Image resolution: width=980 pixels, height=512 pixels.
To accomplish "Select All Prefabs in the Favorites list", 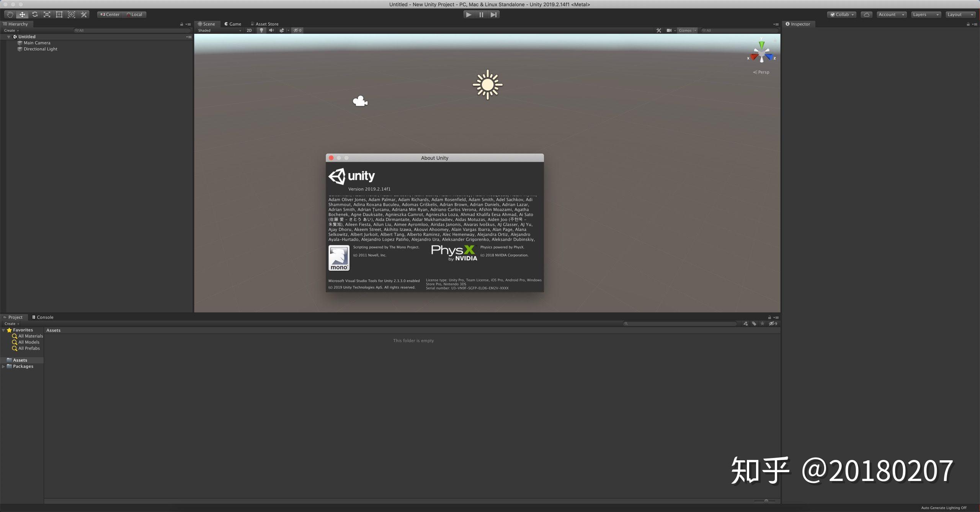I will (x=29, y=348).
